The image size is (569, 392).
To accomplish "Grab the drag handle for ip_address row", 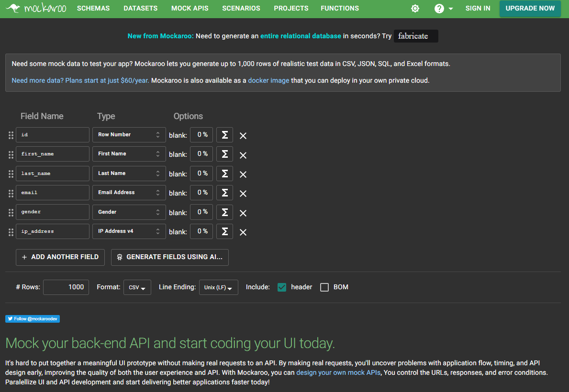I will coord(11,232).
